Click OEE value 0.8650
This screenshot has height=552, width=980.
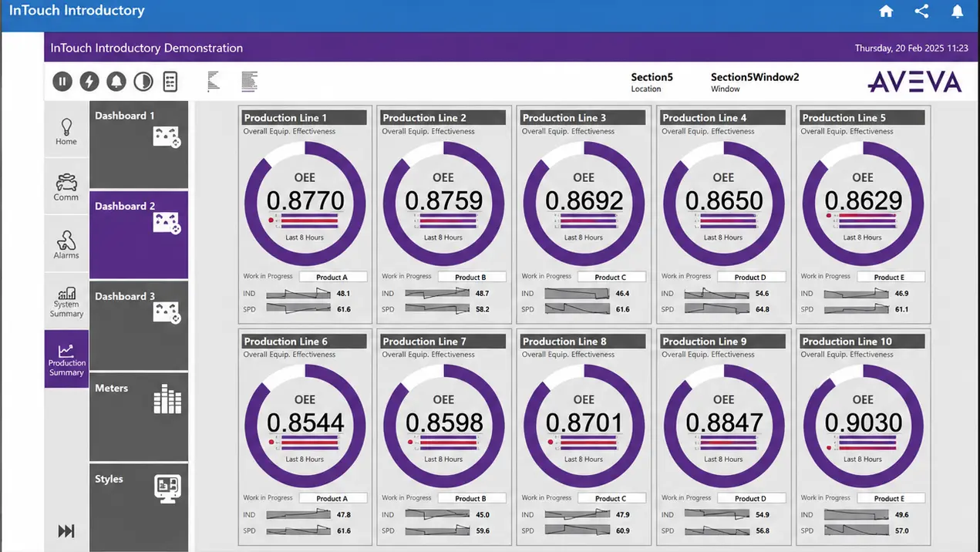[x=724, y=201]
